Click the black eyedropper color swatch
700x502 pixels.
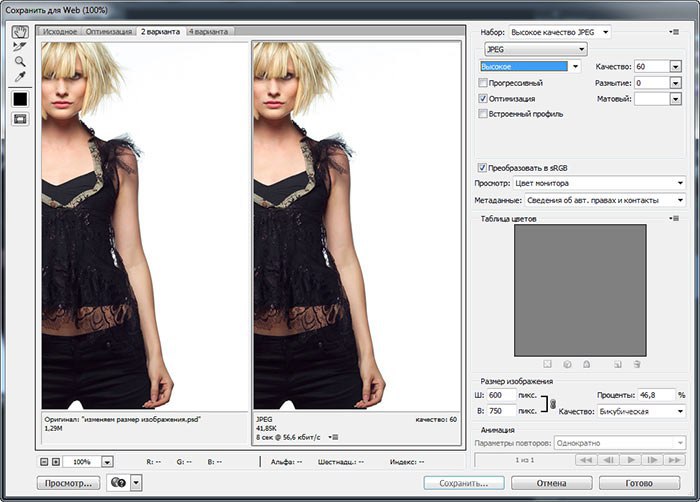19,99
